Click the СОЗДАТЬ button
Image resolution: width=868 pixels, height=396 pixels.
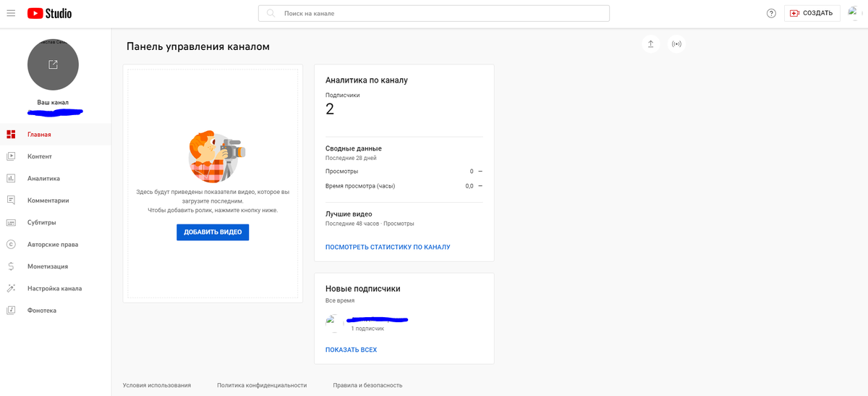coord(812,13)
